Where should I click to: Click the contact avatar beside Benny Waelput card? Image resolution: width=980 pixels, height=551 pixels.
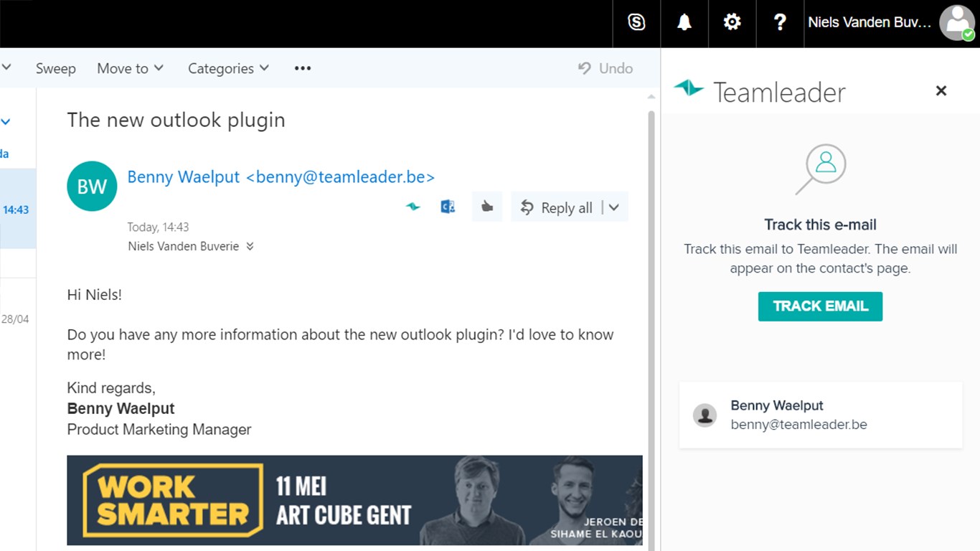pyautogui.click(x=705, y=415)
